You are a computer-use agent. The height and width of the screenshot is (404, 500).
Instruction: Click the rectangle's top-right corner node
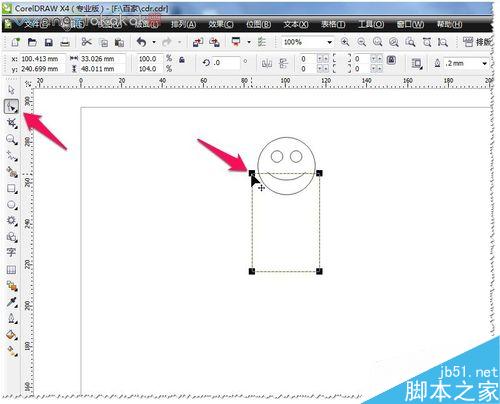pos(319,173)
